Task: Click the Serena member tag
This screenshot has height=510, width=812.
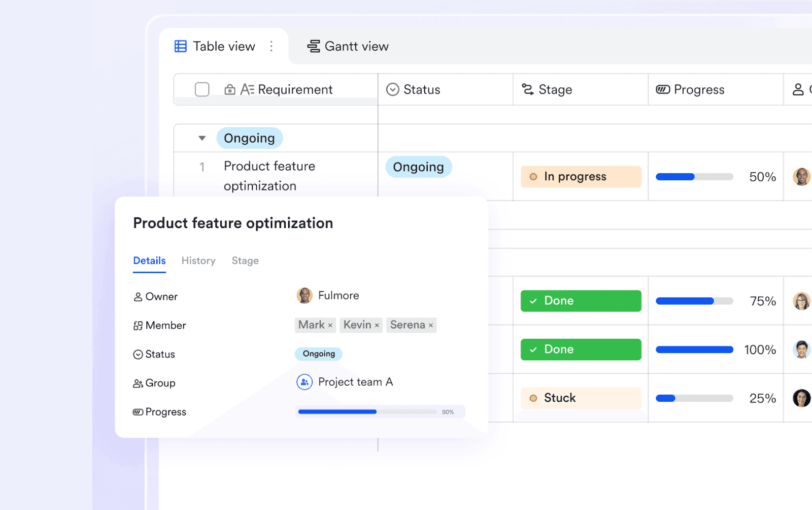Action: point(412,325)
